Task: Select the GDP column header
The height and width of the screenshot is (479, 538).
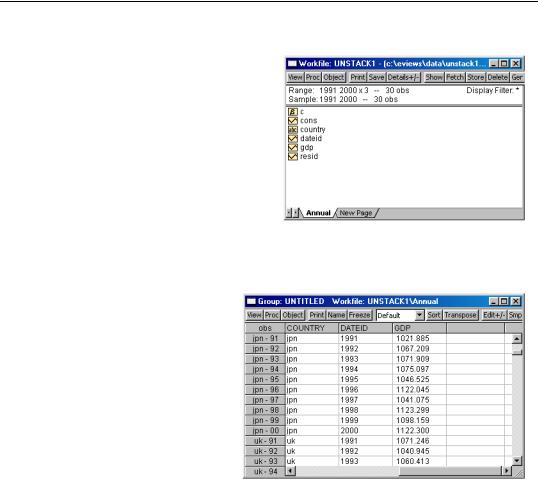Action: pyautogui.click(x=419, y=328)
